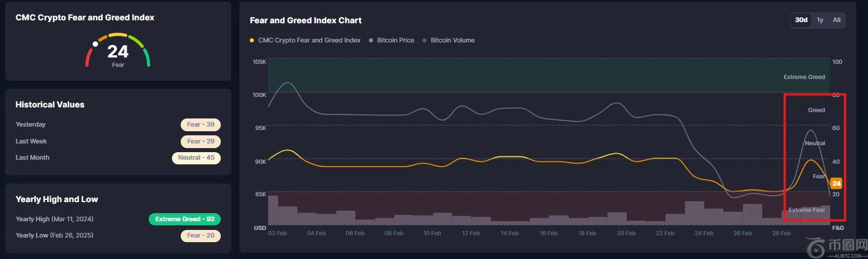
Task: Click the 20 Feb date axis label
Action: [x=626, y=233]
